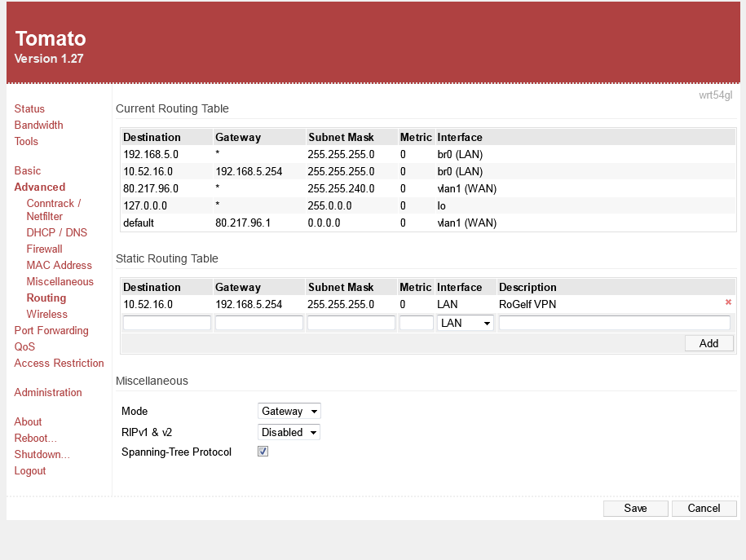Open the Administration page

[x=48, y=393]
